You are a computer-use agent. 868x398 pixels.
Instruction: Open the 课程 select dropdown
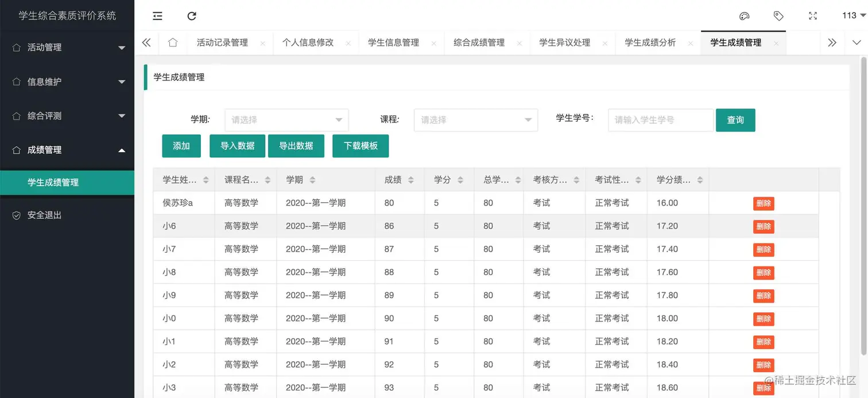tap(476, 120)
